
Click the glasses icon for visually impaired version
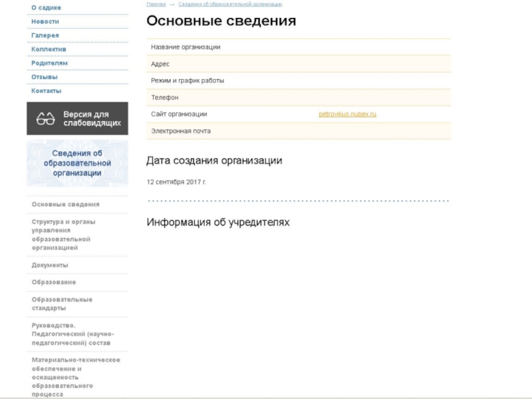tap(45, 119)
